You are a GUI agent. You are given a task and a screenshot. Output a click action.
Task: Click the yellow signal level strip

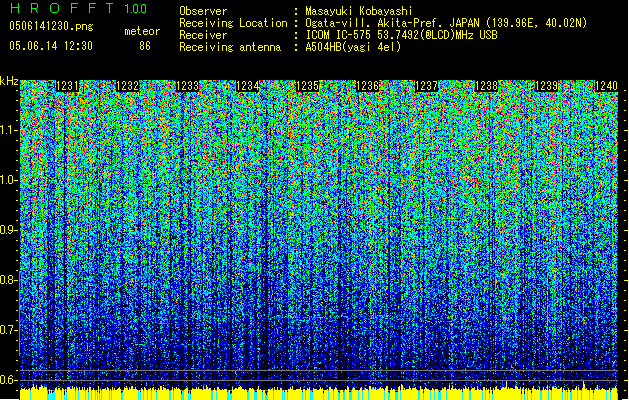pyautogui.click(x=314, y=393)
